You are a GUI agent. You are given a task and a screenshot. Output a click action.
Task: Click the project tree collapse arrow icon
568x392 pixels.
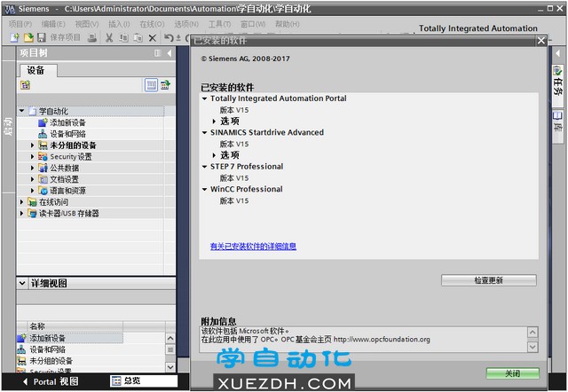[x=170, y=53]
